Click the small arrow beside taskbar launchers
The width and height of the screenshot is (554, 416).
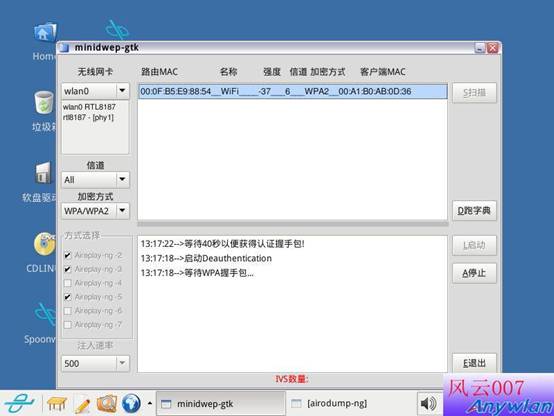pyautogui.click(x=150, y=403)
